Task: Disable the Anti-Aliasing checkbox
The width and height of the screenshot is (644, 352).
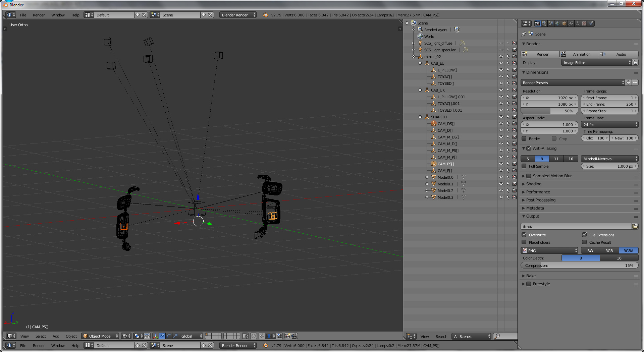Action: (529, 148)
